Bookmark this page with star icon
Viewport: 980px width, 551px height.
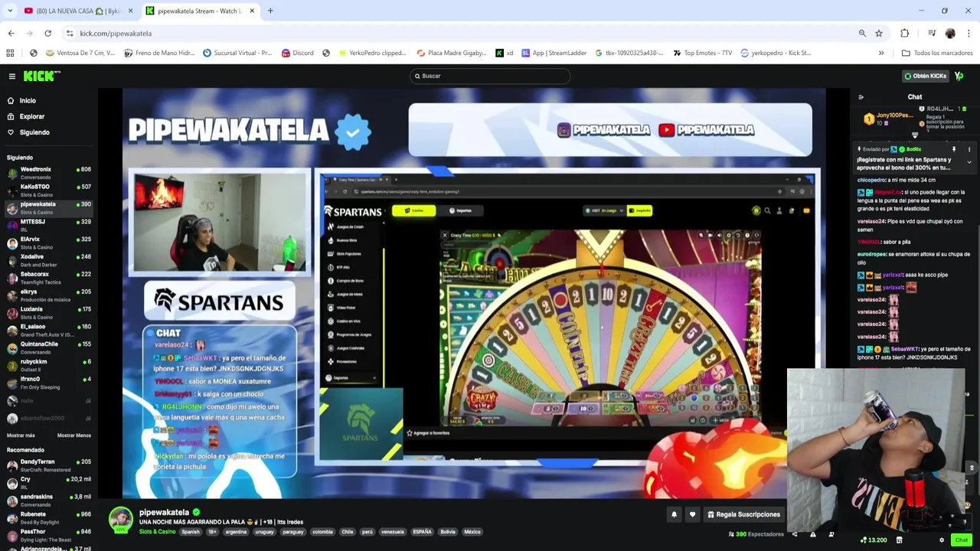point(878,33)
